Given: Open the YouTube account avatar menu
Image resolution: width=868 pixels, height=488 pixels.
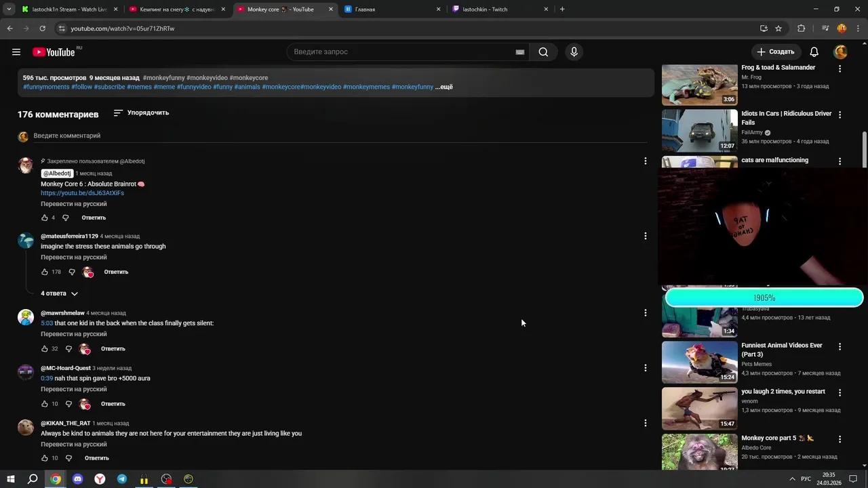Looking at the screenshot, I should click(840, 52).
